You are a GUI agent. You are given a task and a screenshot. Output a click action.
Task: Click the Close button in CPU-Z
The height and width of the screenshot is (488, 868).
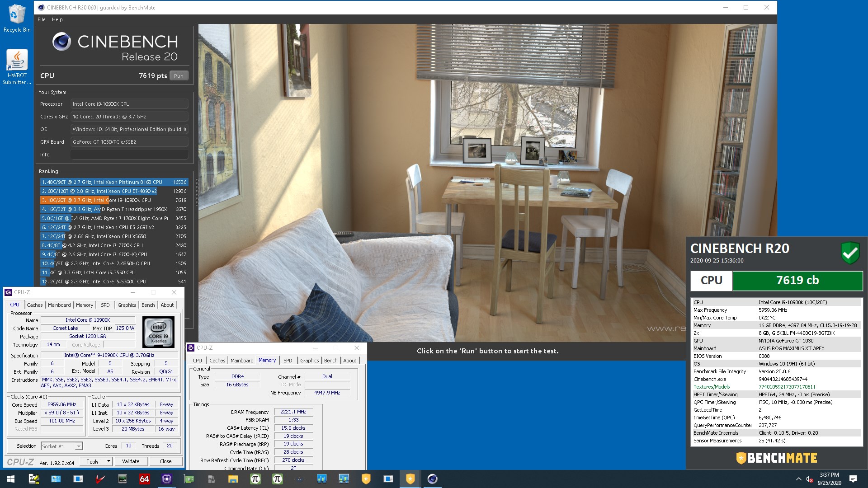coord(165,461)
